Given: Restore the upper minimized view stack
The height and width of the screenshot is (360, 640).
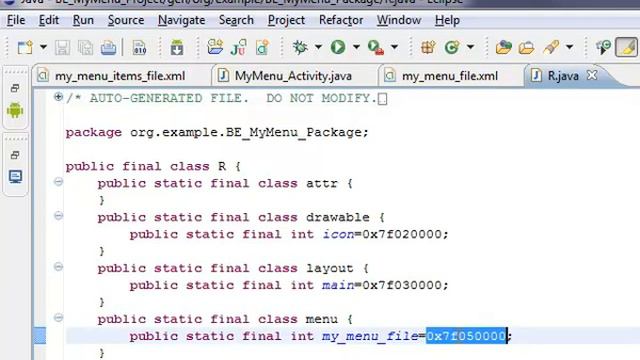Looking at the screenshot, I should [x=15, y=88].
